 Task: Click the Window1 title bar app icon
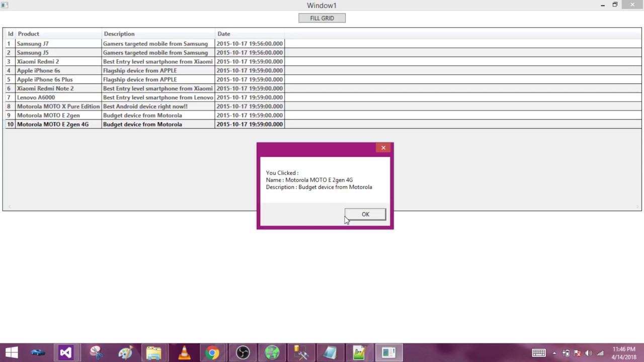pos(5,5)
